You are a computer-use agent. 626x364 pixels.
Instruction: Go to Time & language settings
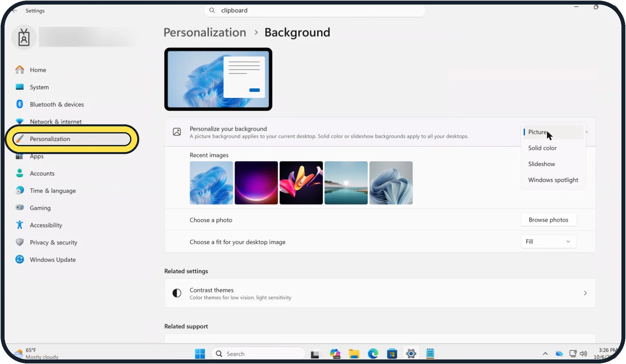(52, 191)
